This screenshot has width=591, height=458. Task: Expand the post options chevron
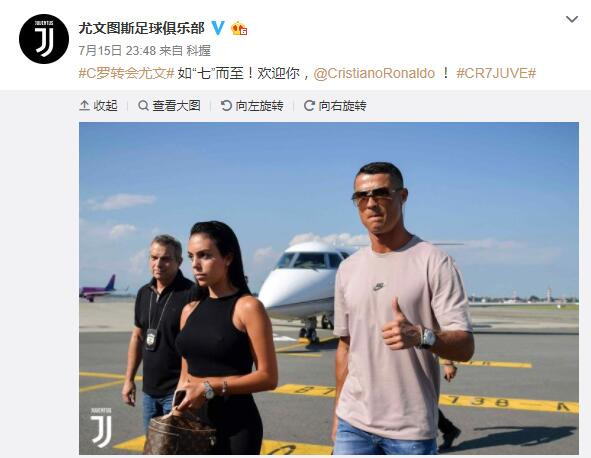[x=572, y=19]
